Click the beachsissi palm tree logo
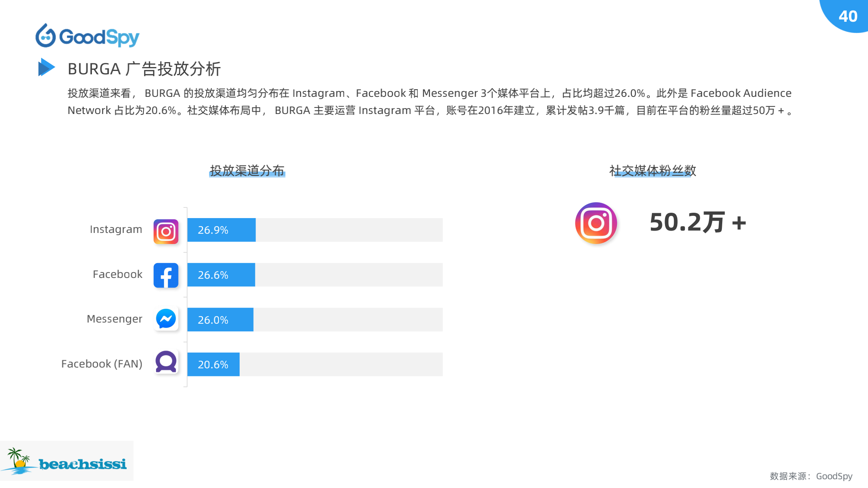This screenshot has height=488, width=868. (x=67, y=461)
